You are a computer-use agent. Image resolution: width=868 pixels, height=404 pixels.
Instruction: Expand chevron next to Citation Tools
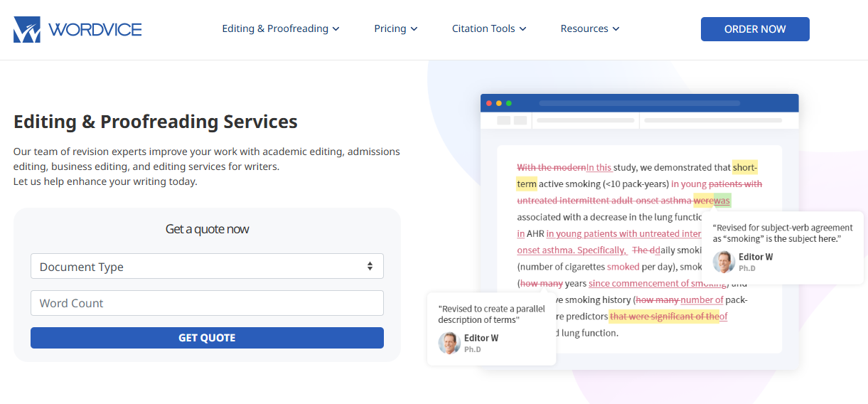coord(523,29)
